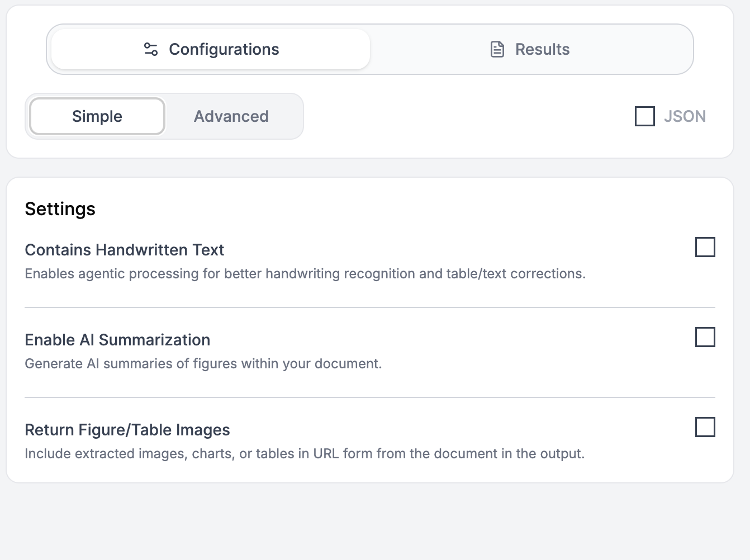The image size is (750, 560).
Task: Click the sliders icon beside Configurations
Action: [x=149, y=49]
